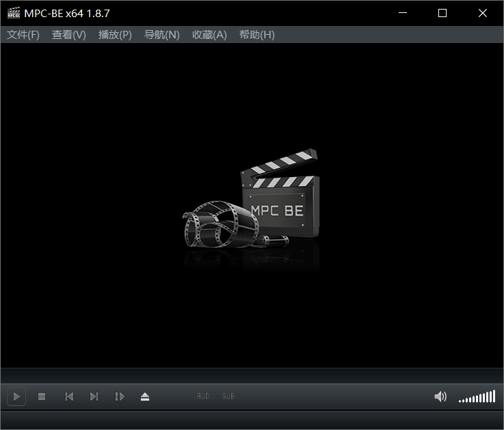Viewport: 504px width, 430px height.
Task: Step forward one frame
Action: 120,397
